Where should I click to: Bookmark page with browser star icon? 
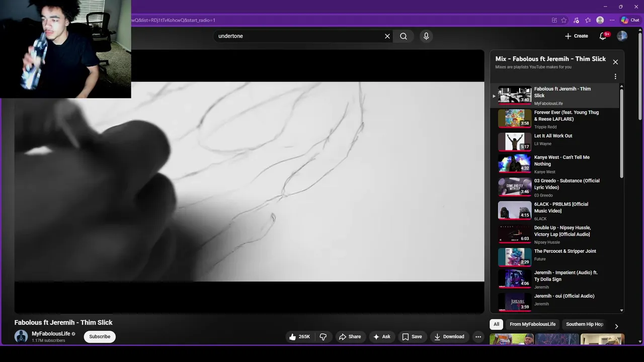564,20
